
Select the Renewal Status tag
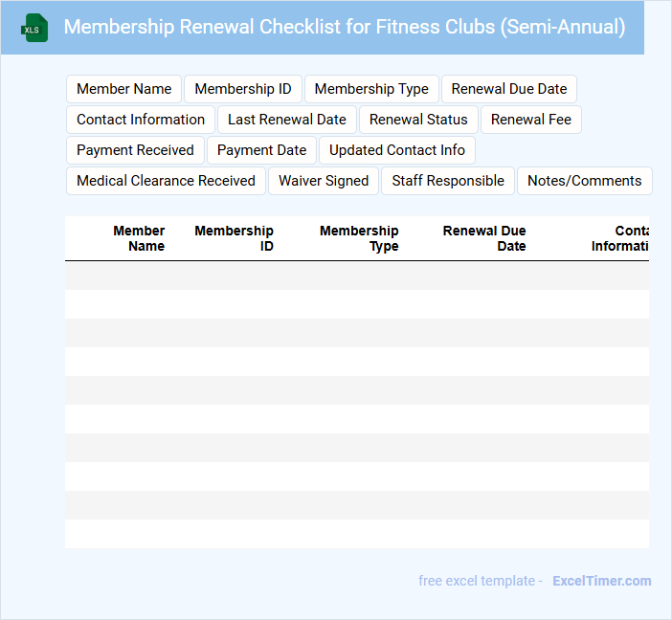pos(418,120)
